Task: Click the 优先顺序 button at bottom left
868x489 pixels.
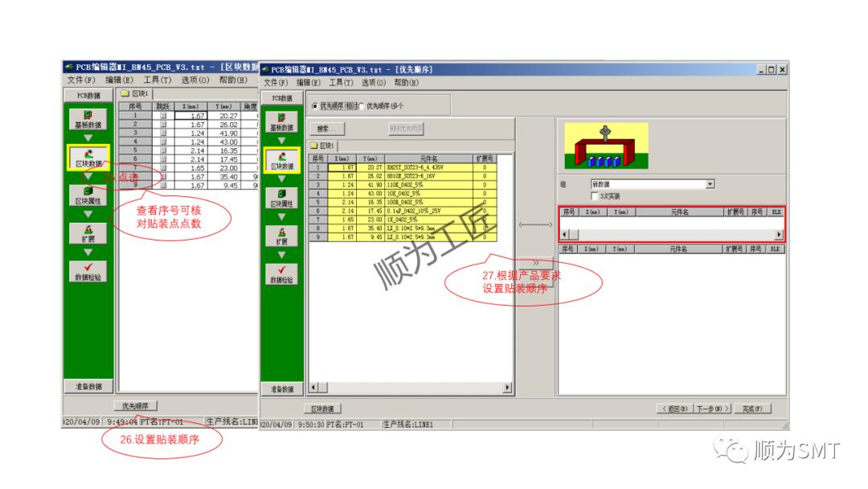Action: pos(136,406)
